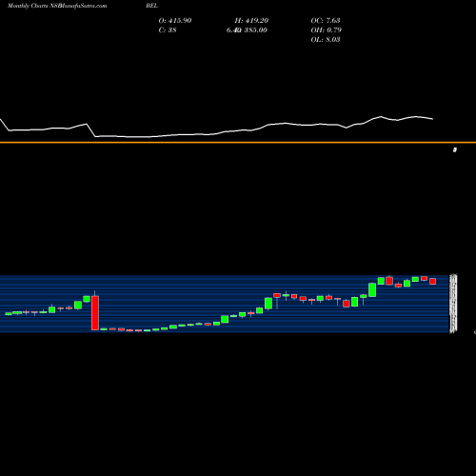The width and height of the screenshot is (476, 476).
Task: Click the 'OC: 7.63' value
Action: click(x=326, y=21)
